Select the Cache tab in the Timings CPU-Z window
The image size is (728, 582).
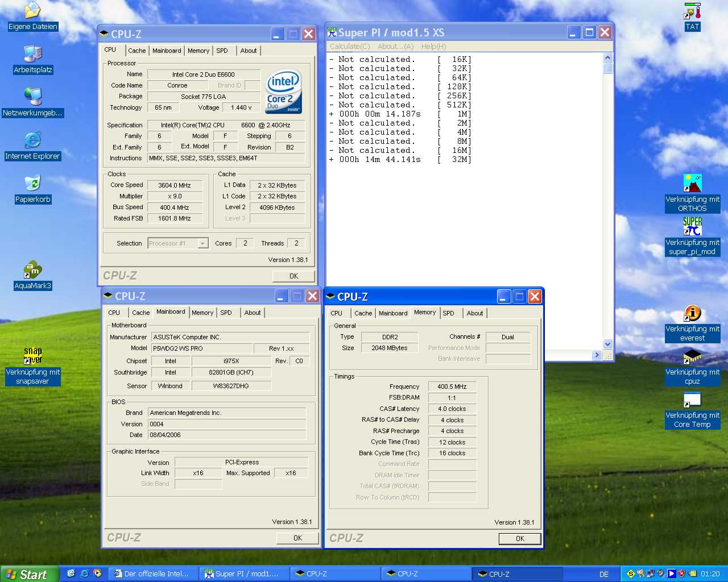pyautogui.click(x=363, y=313)
